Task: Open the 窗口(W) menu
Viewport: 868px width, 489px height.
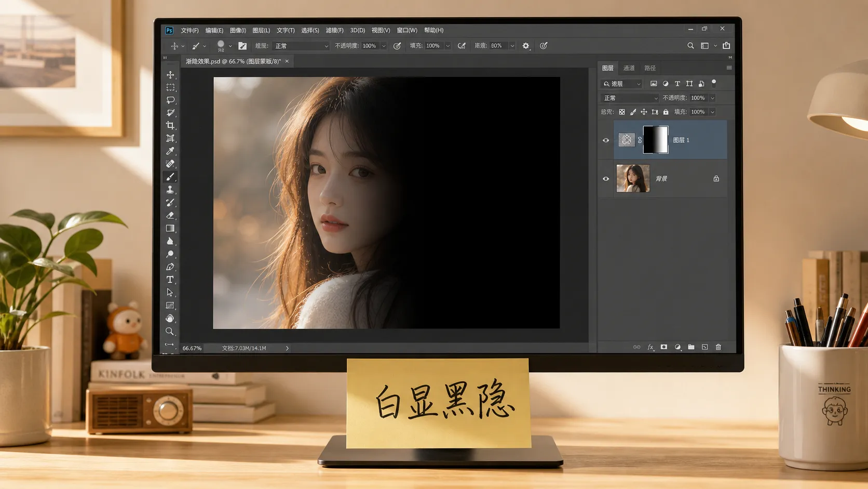Action: (407, 30)
